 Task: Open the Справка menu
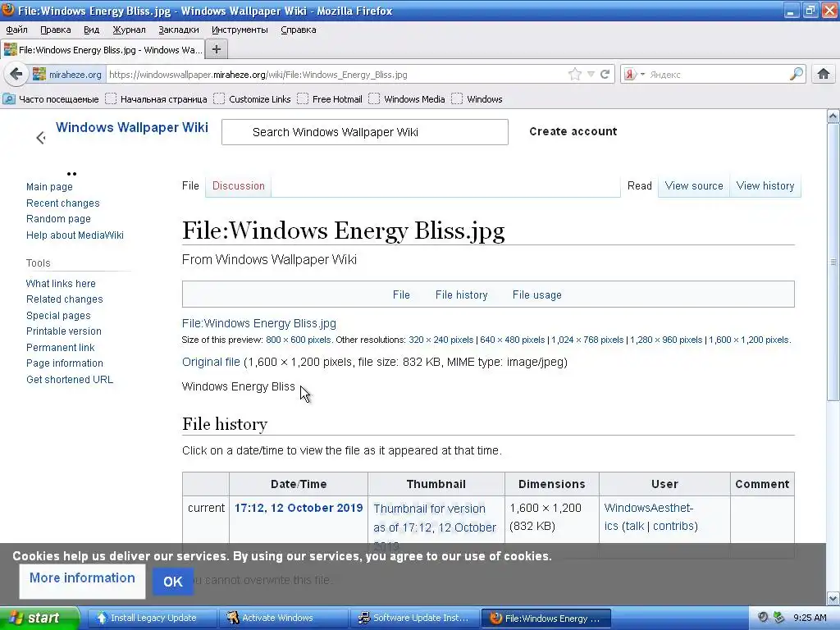298,30
